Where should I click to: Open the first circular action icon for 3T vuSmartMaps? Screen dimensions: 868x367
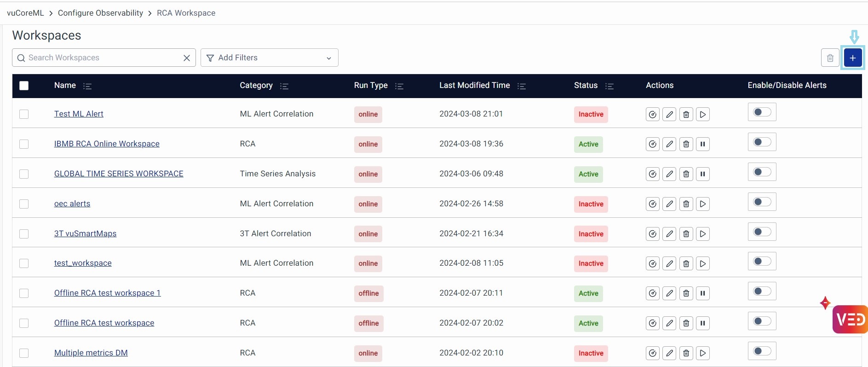click(652, 234)
